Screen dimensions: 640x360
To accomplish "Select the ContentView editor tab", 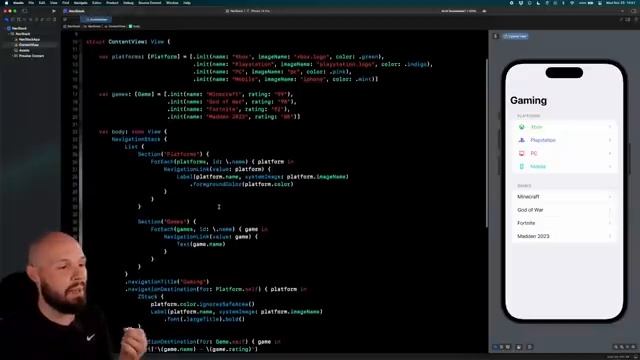I will 96,19.
